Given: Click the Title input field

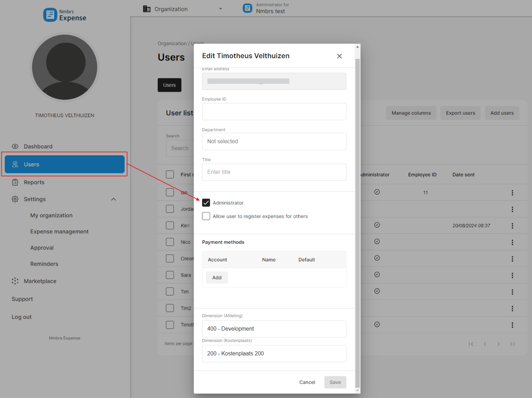Looking at the screenshot, I should point(274,172).
